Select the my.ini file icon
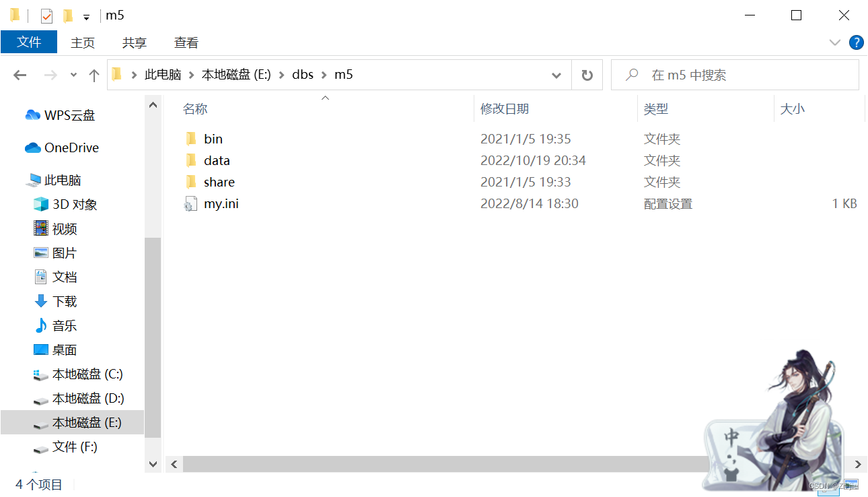 click(x=190, y=203)
